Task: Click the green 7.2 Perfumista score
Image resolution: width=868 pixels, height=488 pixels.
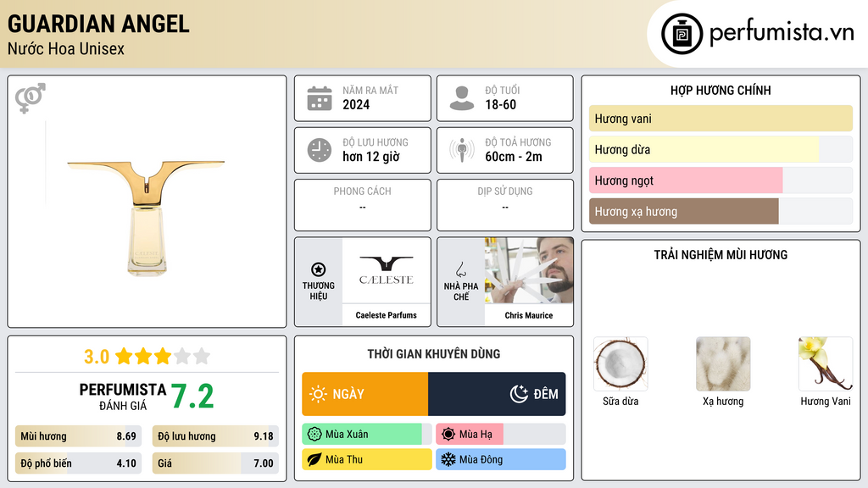Action: coord(192,396)
